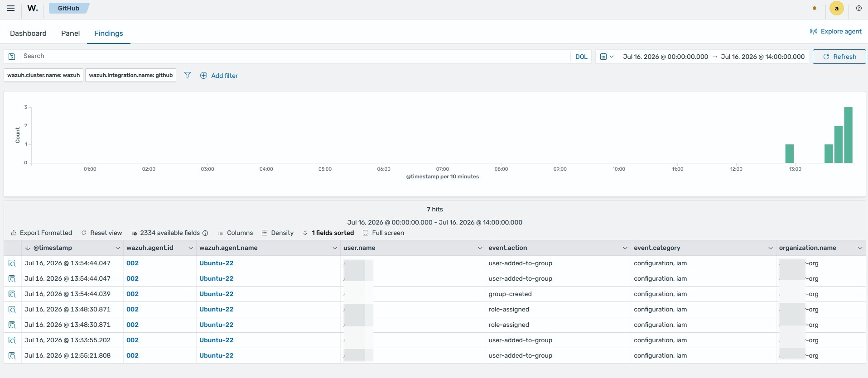Click the Refresh button

(x=839, y=57)
